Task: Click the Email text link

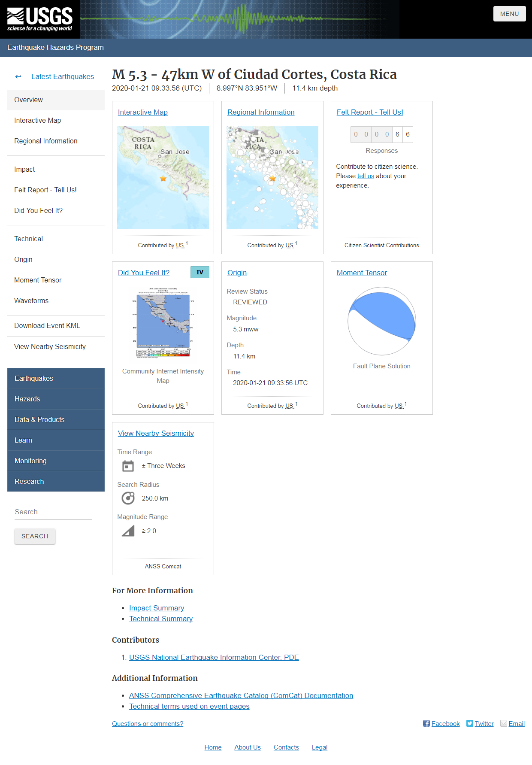Action: (x=517, y=724)
